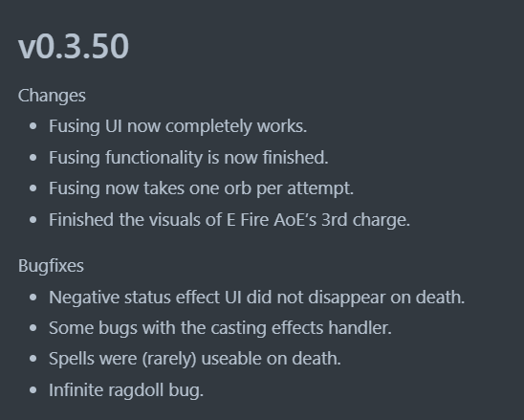Image resolution: width=524 pixels, height=420 pixels.
Task: Select the casting effects handler bugfix line
Action: pyautogui.click(x=220, y=328)
